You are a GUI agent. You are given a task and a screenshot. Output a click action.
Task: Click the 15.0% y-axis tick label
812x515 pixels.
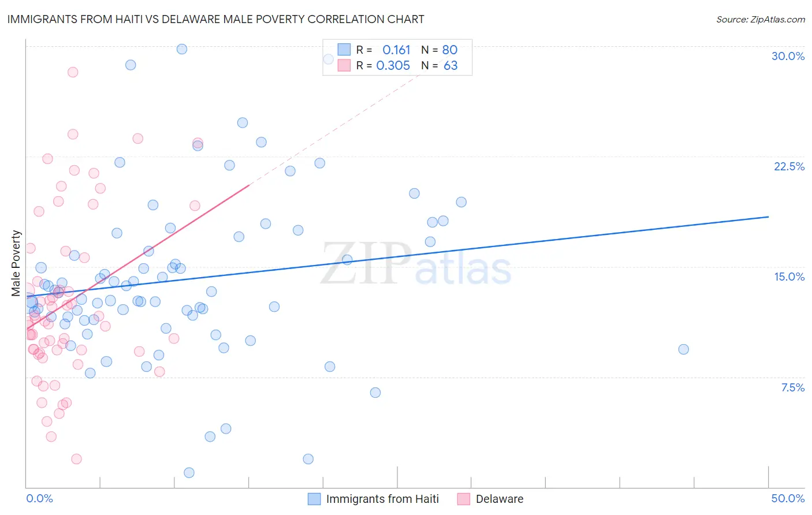pyautogui.click(x=789, y=277)
